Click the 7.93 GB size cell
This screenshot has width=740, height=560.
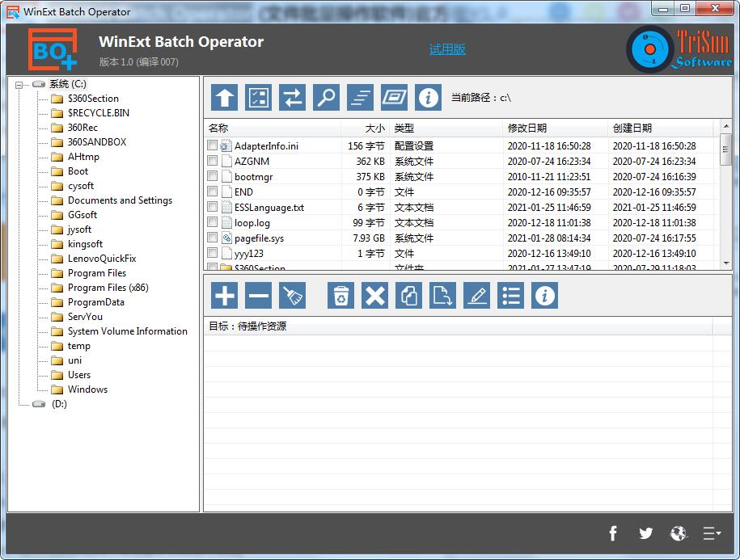point(369,238)
